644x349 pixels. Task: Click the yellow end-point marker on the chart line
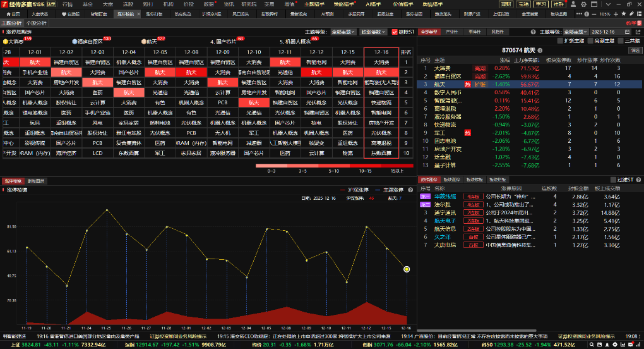(x=407, y=269)
